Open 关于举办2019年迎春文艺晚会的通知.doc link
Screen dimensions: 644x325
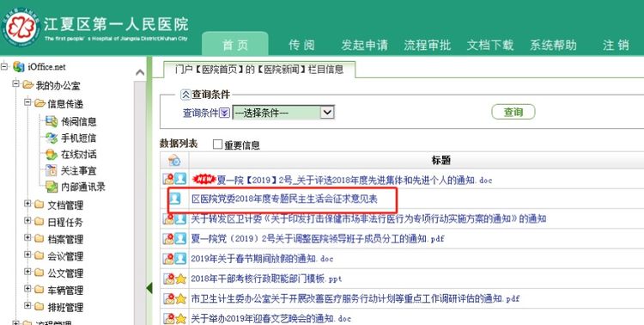click(271, 318)
